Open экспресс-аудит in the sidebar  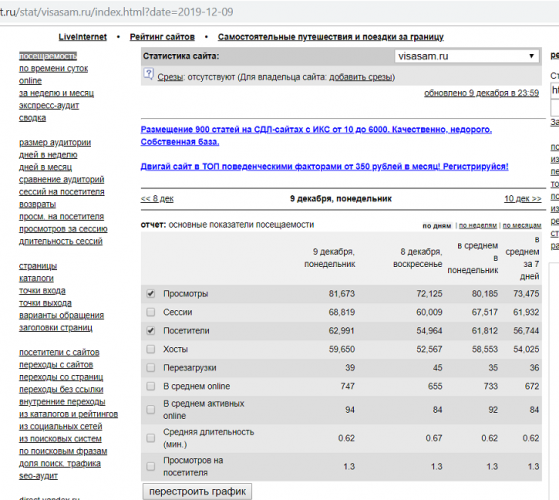point(49,106)
